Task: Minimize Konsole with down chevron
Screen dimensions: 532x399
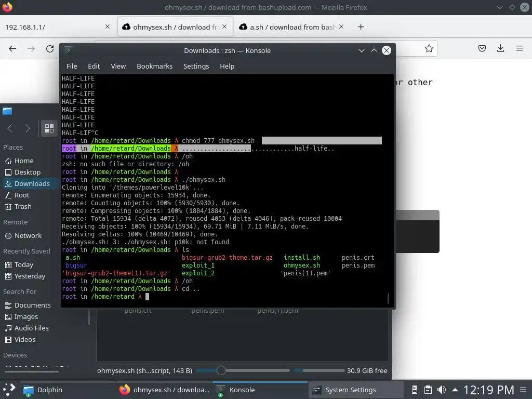Action: point(362,50)
